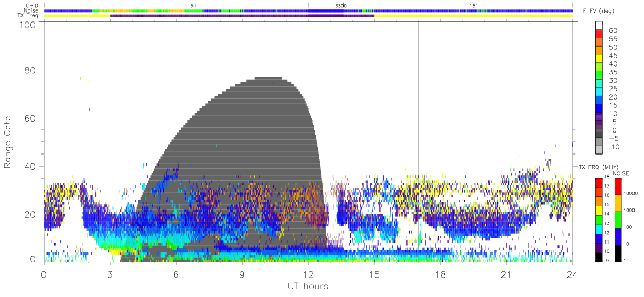Click the 55 label on ELEV color bar

tap(614, 39)
